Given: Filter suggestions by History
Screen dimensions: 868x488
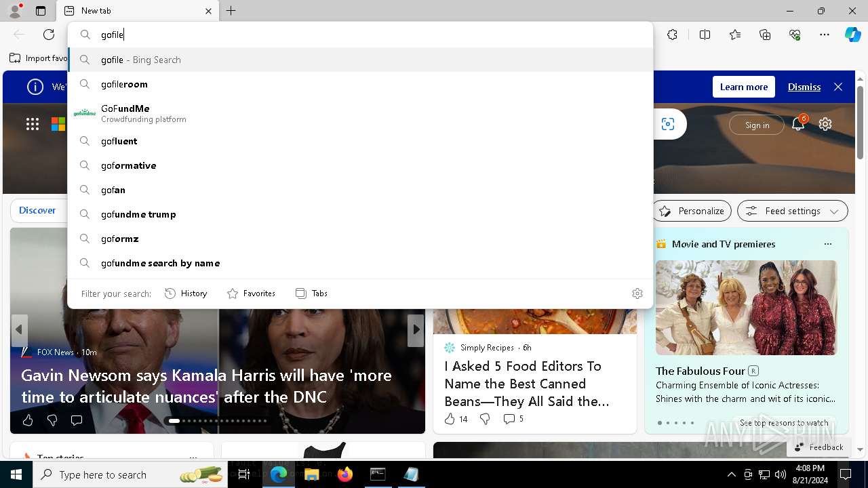Looking at the screenshot, I should (x=186, y=293).
